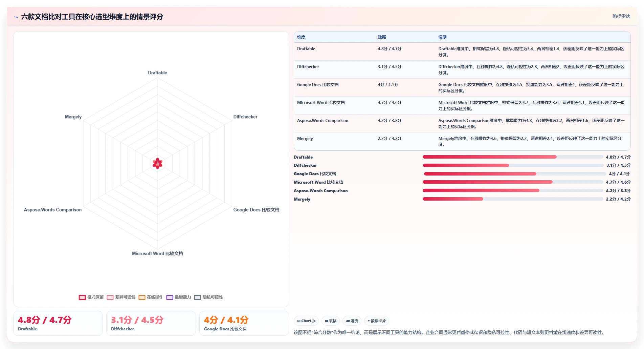Click the Google Docs 比较文档 radar axis label
Viewport: 644px width, 349px height.
coord(256,210)
